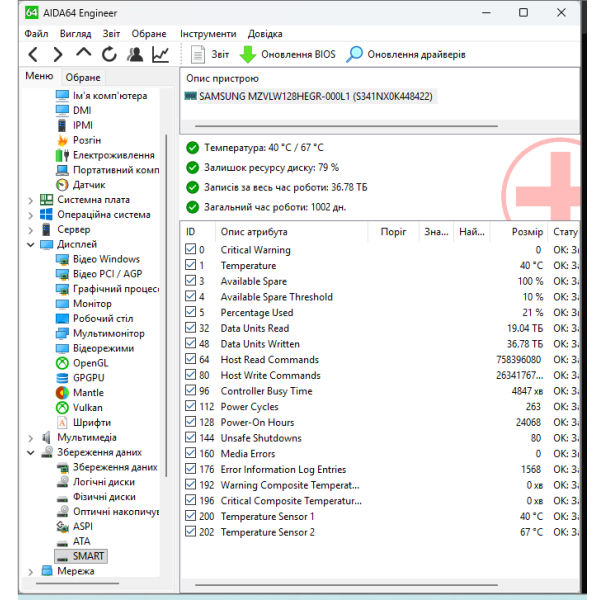The width and height of the screenshot is (600, 600).
Task: Expand the Мережа tree node
Action: click(x=31, y=571)
